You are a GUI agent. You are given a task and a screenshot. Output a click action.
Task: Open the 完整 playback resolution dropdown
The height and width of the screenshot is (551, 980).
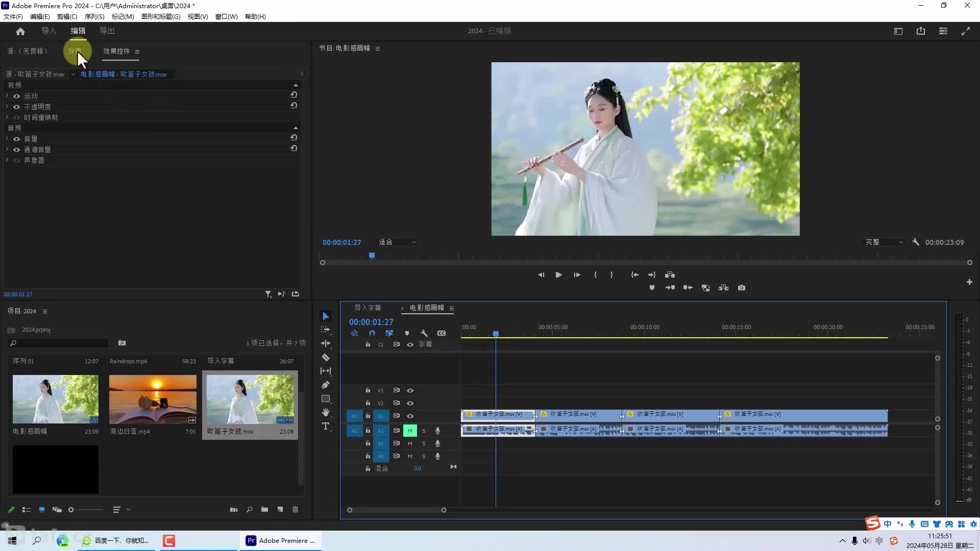click(885, 242)
